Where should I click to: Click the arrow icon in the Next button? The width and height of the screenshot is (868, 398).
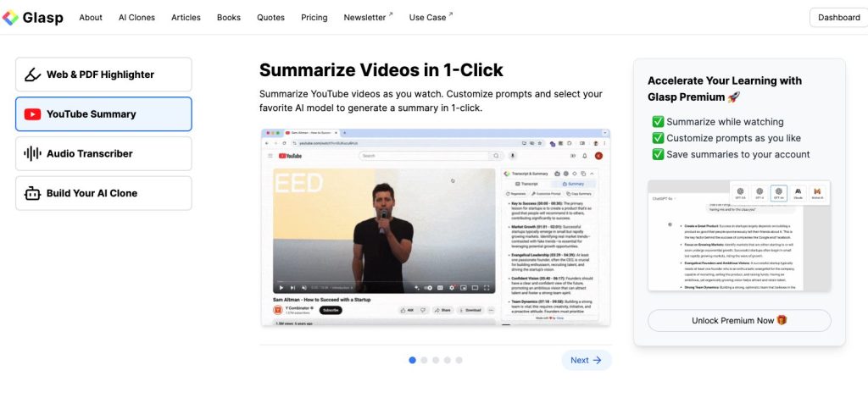[x=597, y=361]
